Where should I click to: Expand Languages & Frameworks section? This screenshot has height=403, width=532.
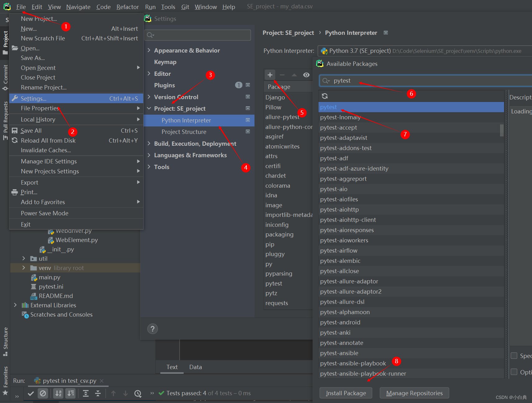149,155
